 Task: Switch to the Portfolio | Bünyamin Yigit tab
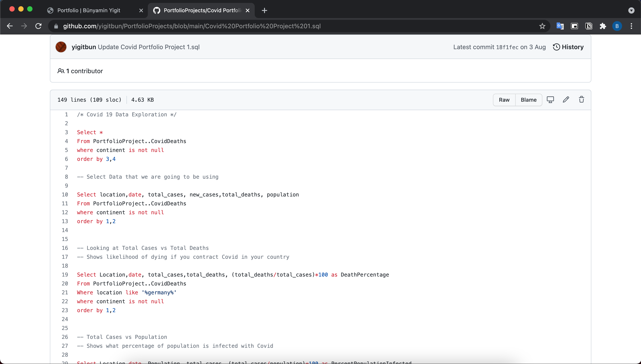(x=95, y=10)
